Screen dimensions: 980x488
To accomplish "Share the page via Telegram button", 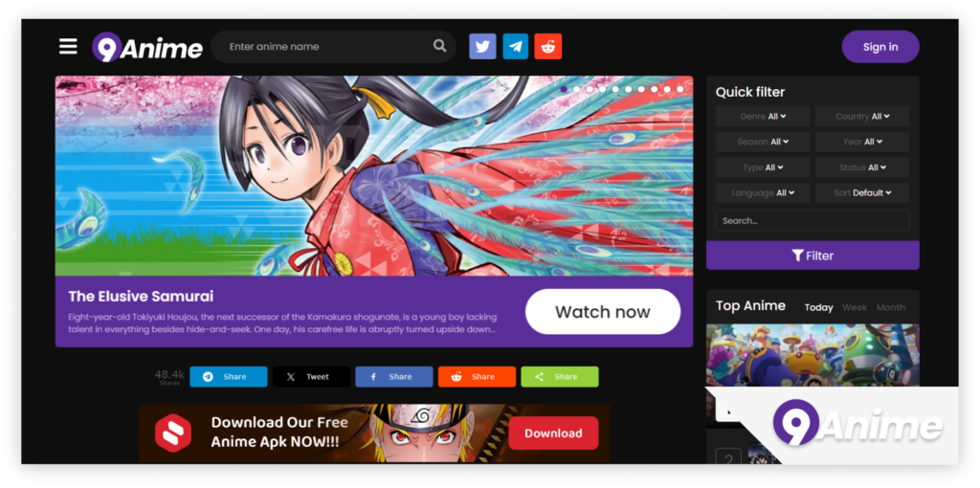I will coord(229,377).
